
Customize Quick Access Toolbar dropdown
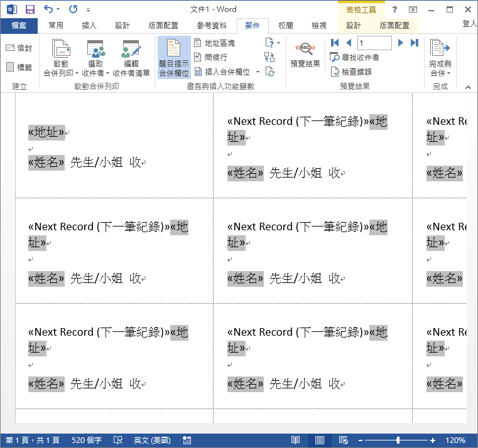tap(88, 10)
